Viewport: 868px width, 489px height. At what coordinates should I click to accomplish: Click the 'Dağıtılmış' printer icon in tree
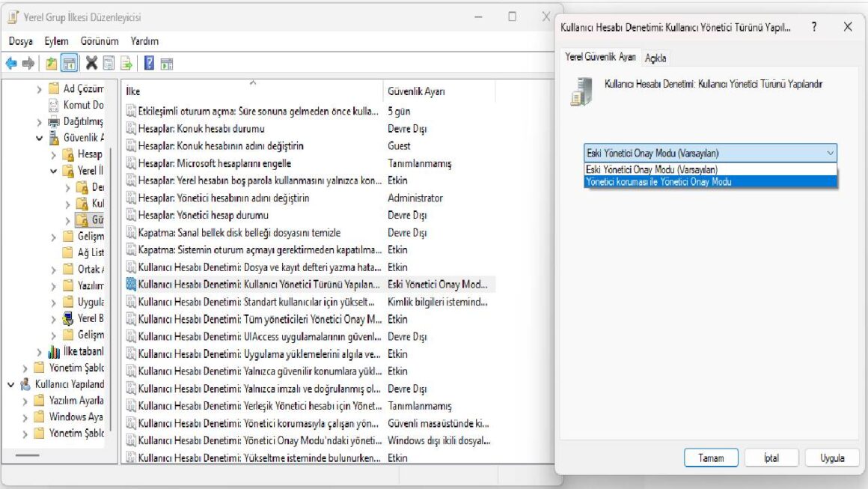coord(54,121)
